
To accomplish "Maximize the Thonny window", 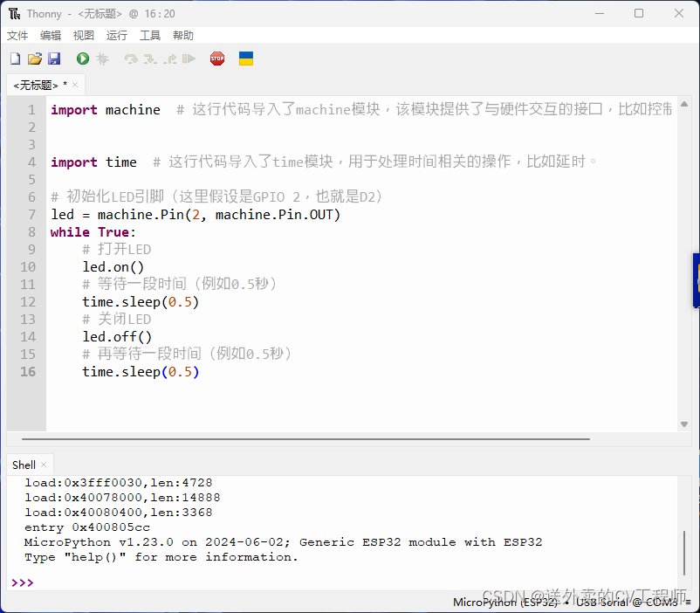I will [x=639, y=13].
